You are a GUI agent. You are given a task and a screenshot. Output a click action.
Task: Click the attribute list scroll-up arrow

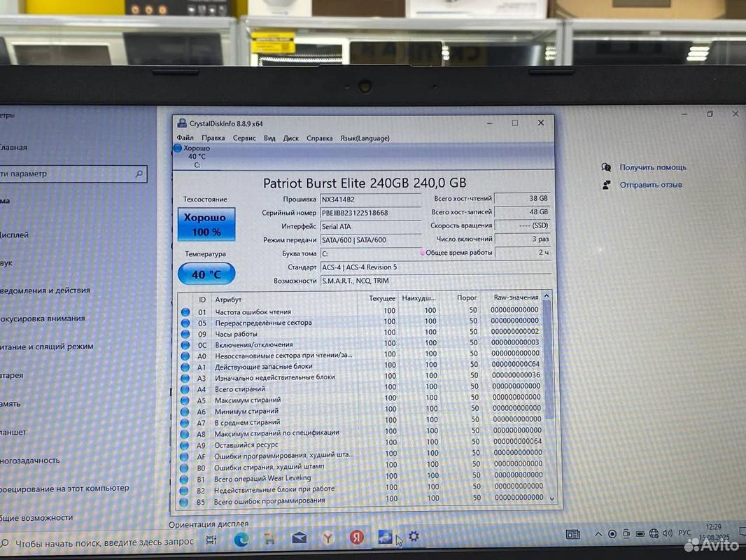pos(547,296)
